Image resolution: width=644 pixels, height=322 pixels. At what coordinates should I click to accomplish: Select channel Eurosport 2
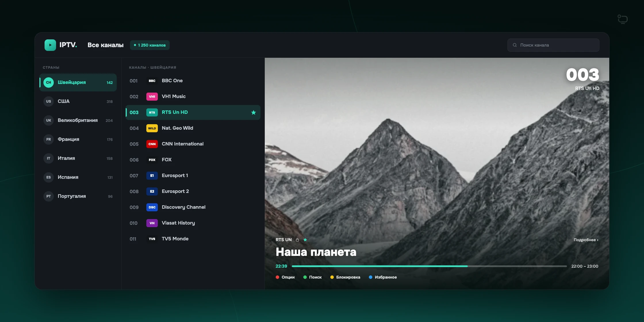click(193, 191)
